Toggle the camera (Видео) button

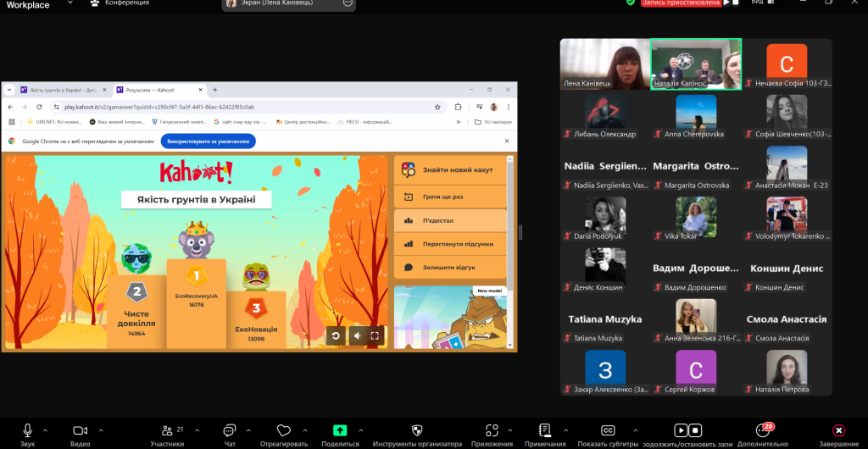81,430
